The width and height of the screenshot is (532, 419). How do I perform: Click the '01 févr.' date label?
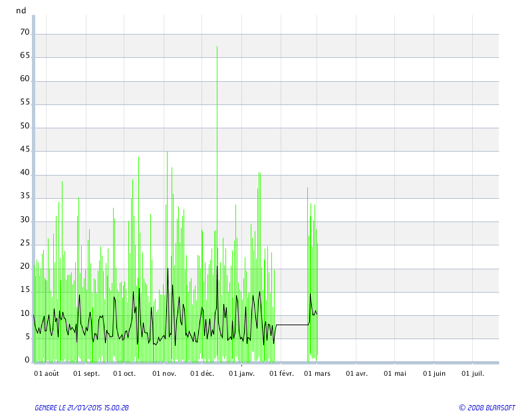281,374
